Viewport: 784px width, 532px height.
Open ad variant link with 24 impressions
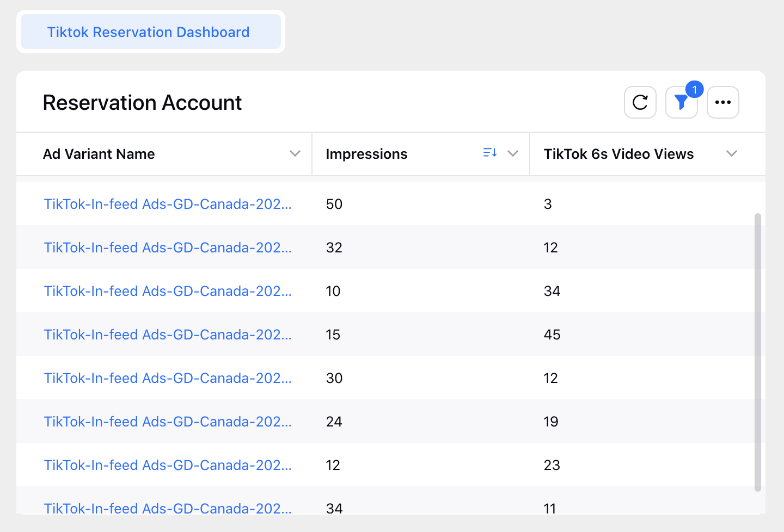[x=168, y=422]
